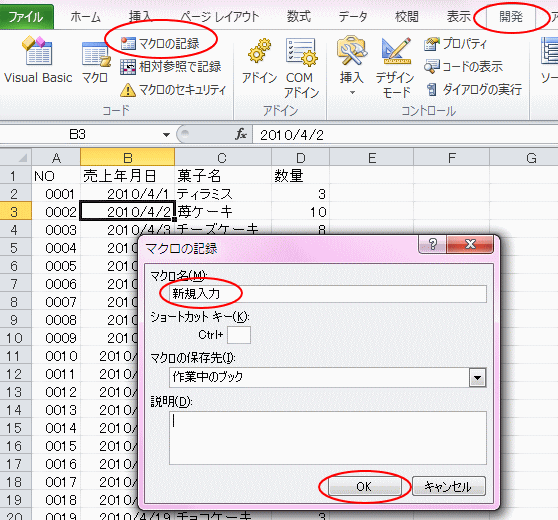Click cell containing 売上年月日
This screenshot has width=558, height=520.
pos(127,175)
